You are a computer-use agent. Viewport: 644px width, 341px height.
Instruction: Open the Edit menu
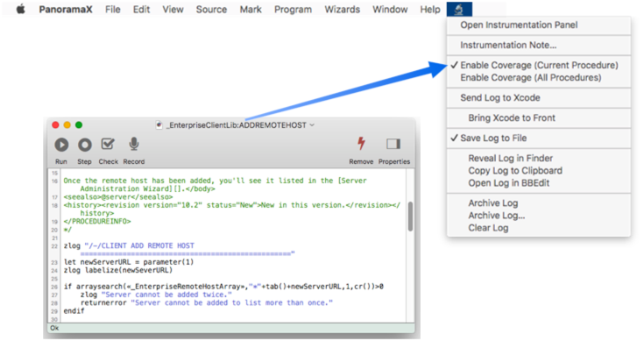(x=141, y=10)
